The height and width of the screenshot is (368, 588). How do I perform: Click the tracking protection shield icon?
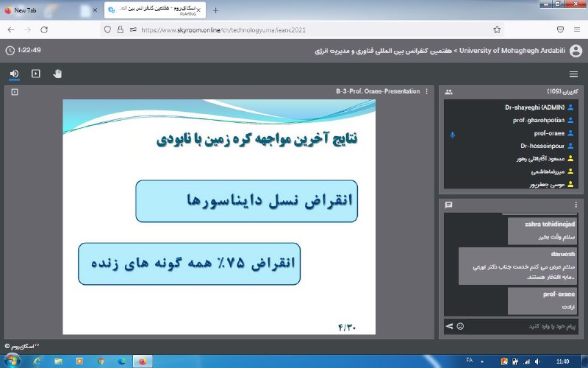107,29
